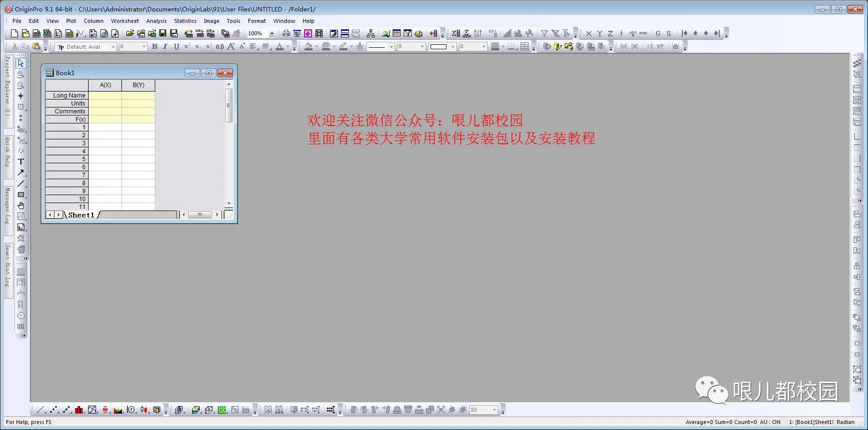Click the Open file folder icon
Screen dimensions: 868x430
click(130, 33)
